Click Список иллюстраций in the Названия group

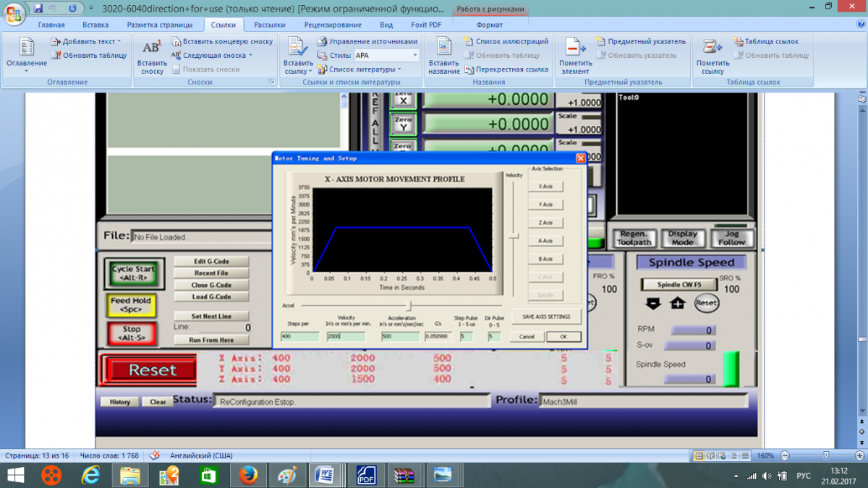(x=506, y=42)
